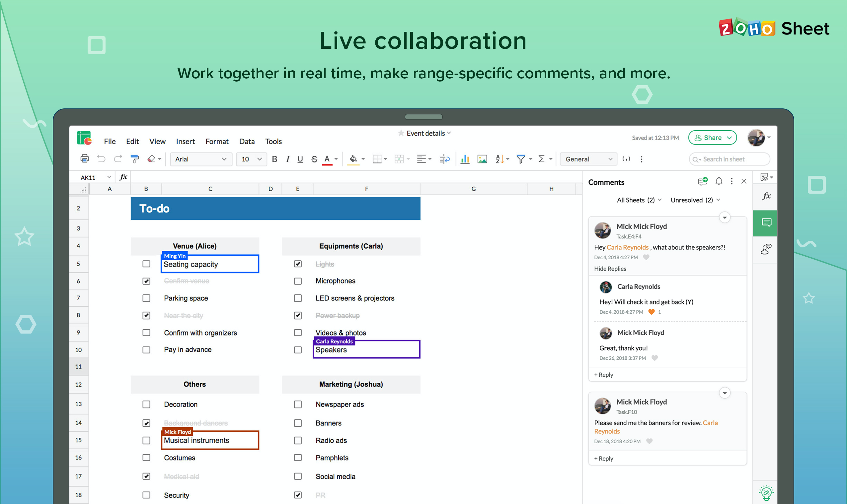Toggle strikethrough formatting
Image resolution: width=847 pixels, height=504 pixels.
[314, 159]
